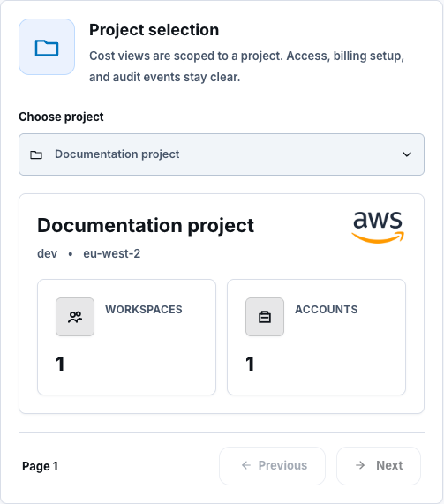Viewport: 444px width, 504px height.
Task: Click the eu-west-2 region text
Action: [x=112, y=253]
